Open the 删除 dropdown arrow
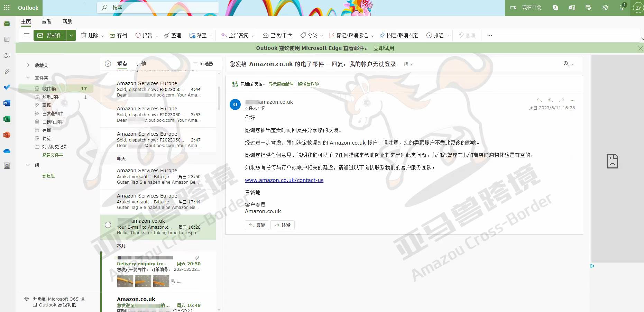This screenshot has height=312, width=644. pyautogui.click(x=103, y=36)
